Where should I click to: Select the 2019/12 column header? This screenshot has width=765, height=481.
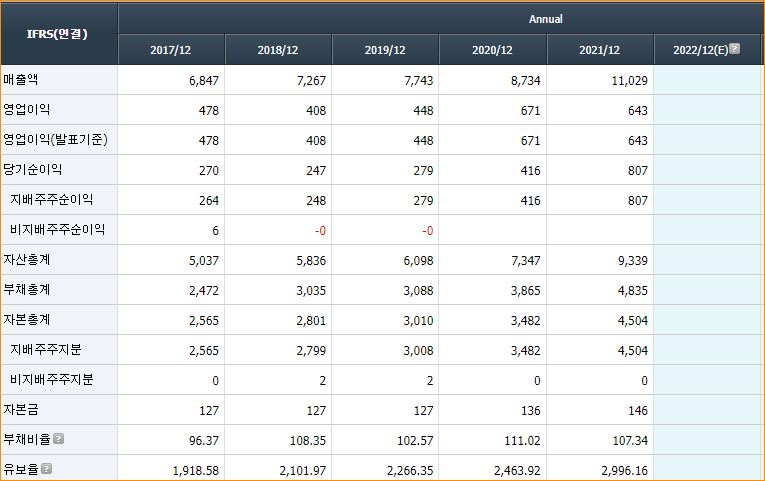(x=385, y=50)
